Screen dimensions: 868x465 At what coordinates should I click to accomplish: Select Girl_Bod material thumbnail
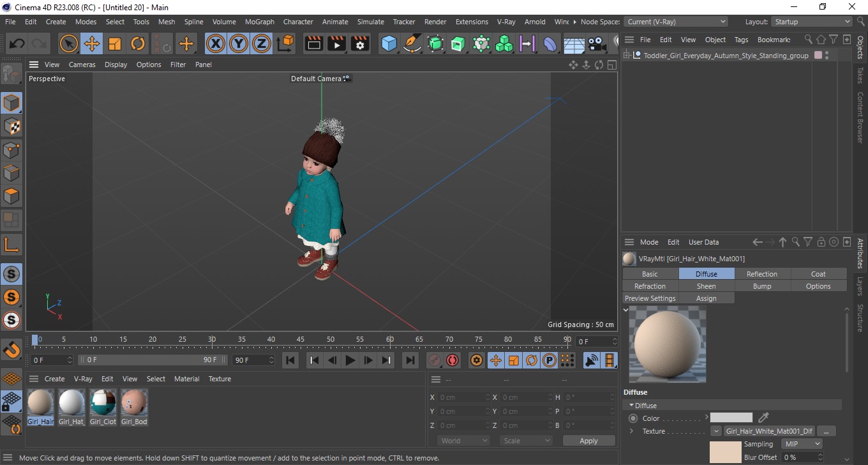134,403
